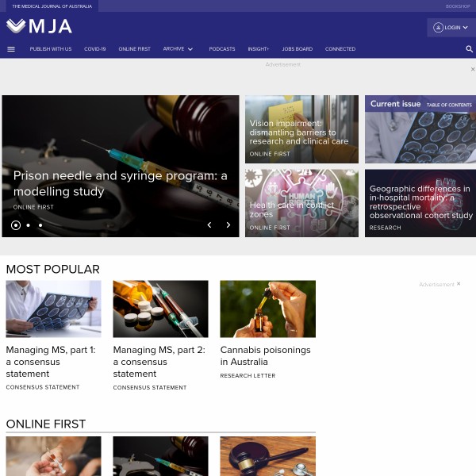Click the MJA logo

tap(39, 26)
